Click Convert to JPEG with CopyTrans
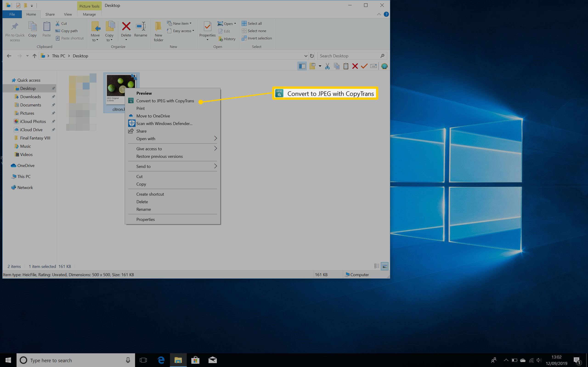The height and width of the screenshot is (367, 588). pyautogui.click(x=165, y=101)
